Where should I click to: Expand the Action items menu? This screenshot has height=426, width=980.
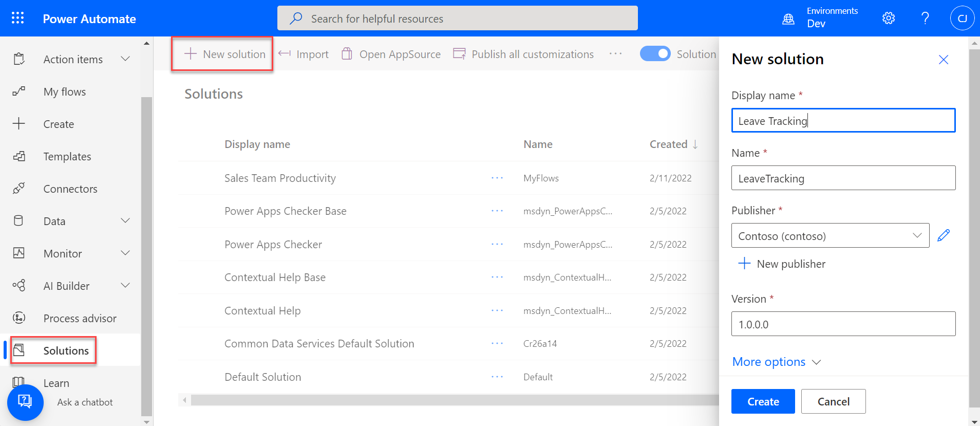click(x=125, y=59)
